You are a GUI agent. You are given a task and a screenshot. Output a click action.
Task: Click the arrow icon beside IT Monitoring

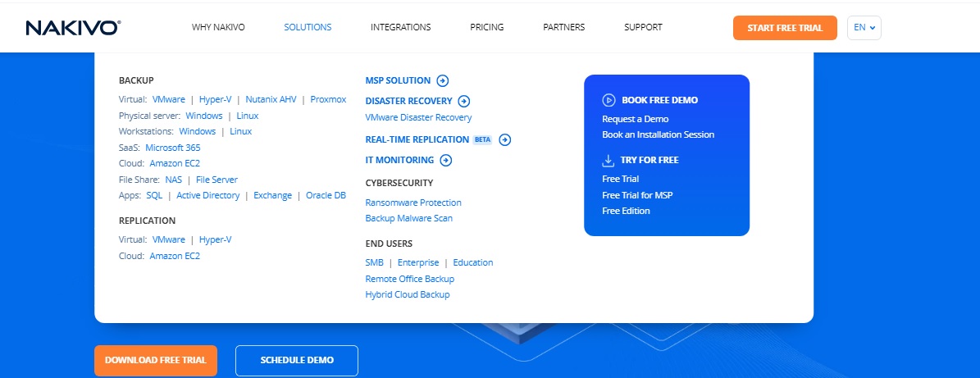pyautogui.click(x=445, y=161)
